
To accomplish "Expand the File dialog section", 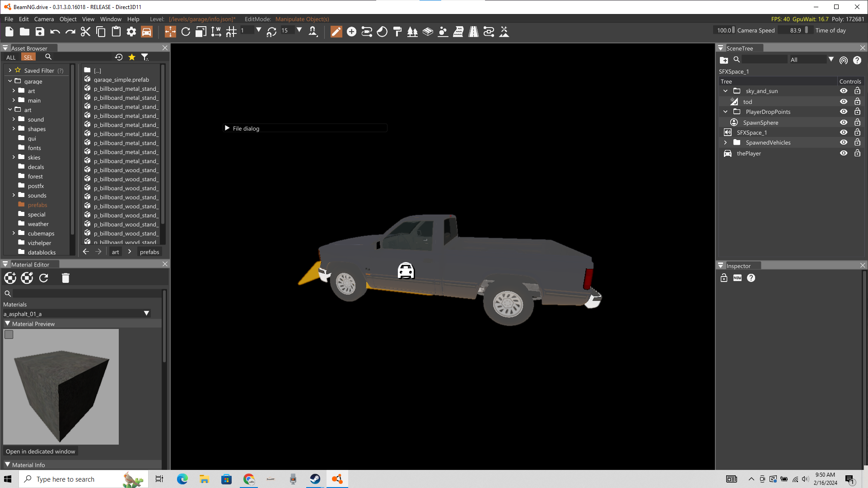I will pyautogui.click(x=227, y=128).
